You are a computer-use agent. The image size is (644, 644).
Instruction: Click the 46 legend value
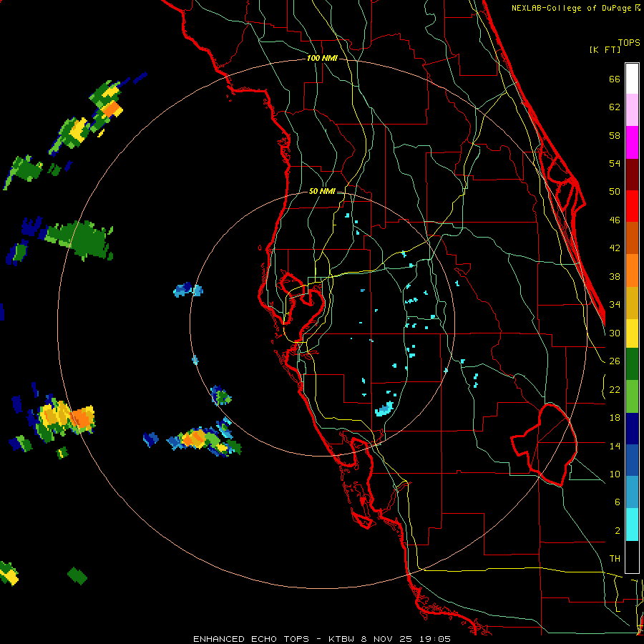(615, 220)
